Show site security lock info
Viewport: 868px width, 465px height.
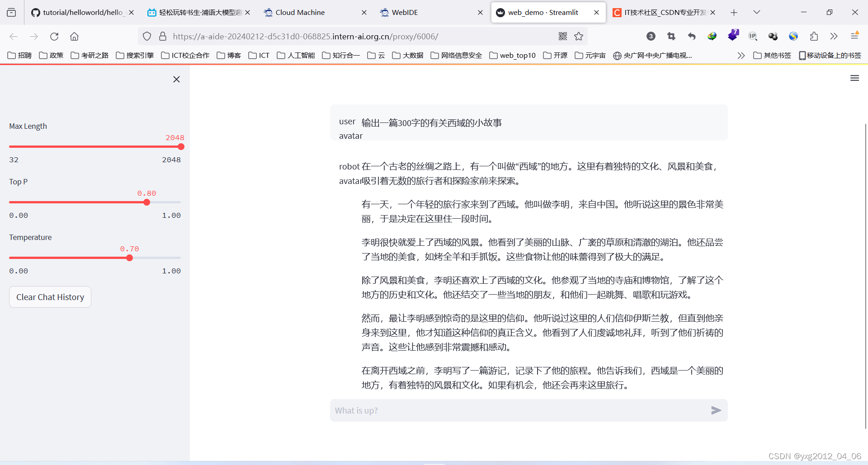tap(163, 37)
